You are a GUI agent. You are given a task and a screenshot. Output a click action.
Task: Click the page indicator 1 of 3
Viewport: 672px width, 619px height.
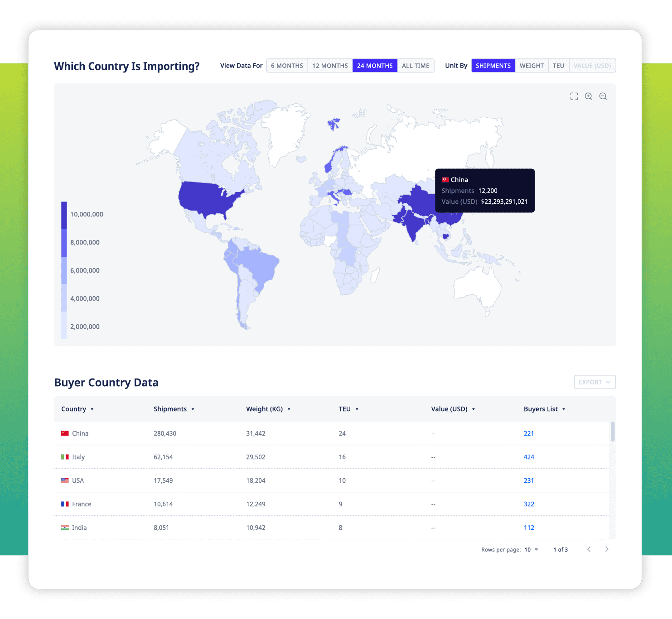click(x=561, y=550)
